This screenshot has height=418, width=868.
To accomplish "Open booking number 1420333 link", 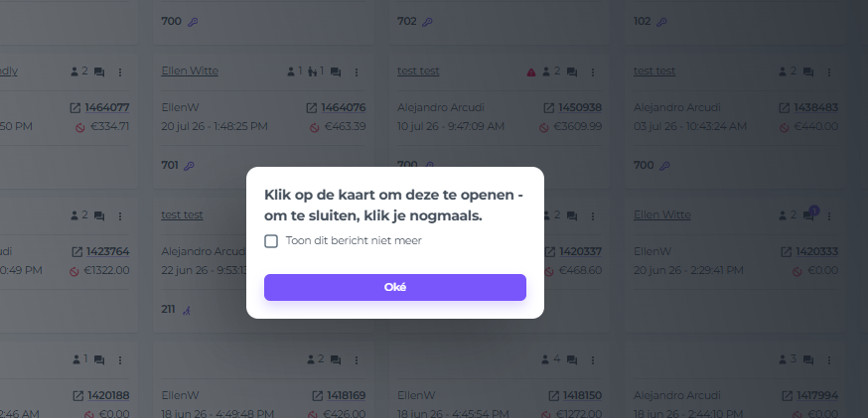I will 816,252.
